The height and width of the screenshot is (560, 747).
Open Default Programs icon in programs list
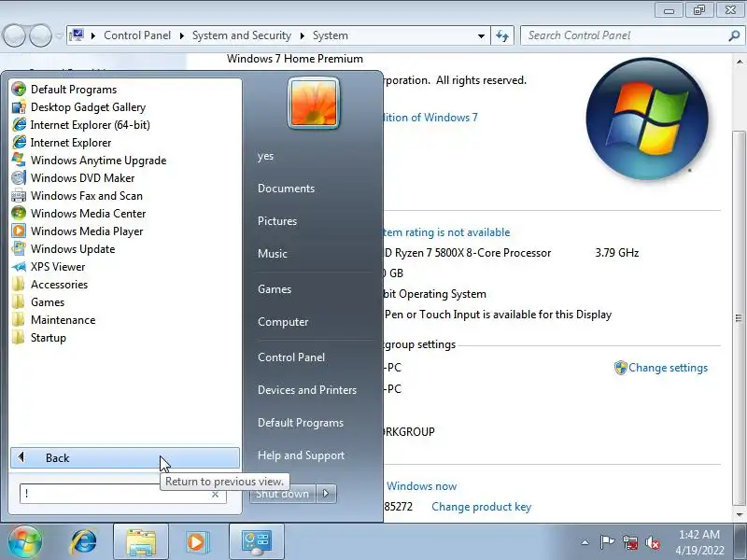click(19, 89)
